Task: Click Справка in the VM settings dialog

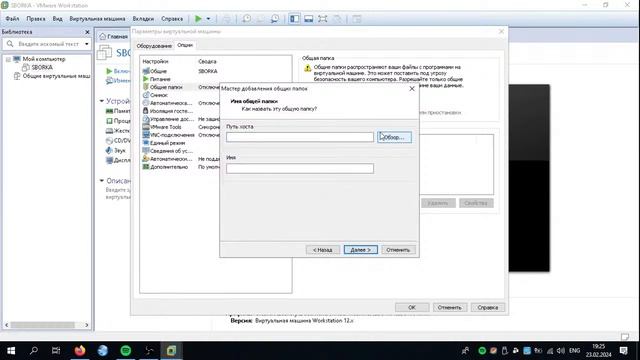Action: (487, 307)
